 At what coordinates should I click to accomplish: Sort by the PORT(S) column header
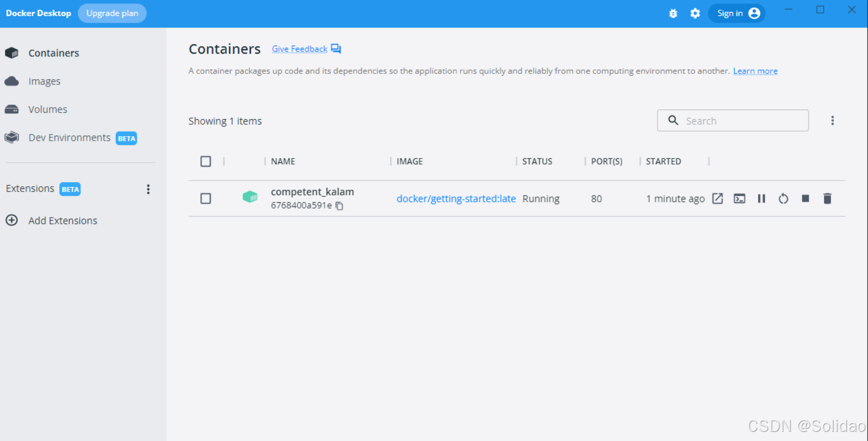coord(606,161)
